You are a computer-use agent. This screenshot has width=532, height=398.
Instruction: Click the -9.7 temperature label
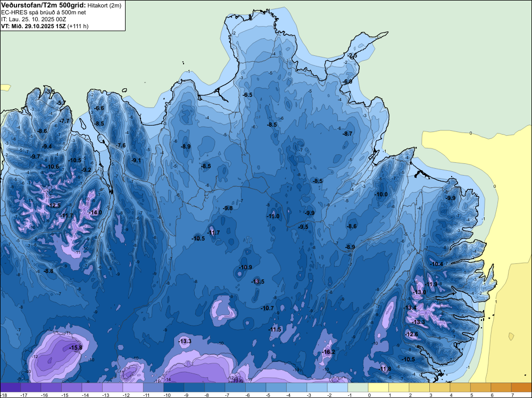[x=35, y=157]
